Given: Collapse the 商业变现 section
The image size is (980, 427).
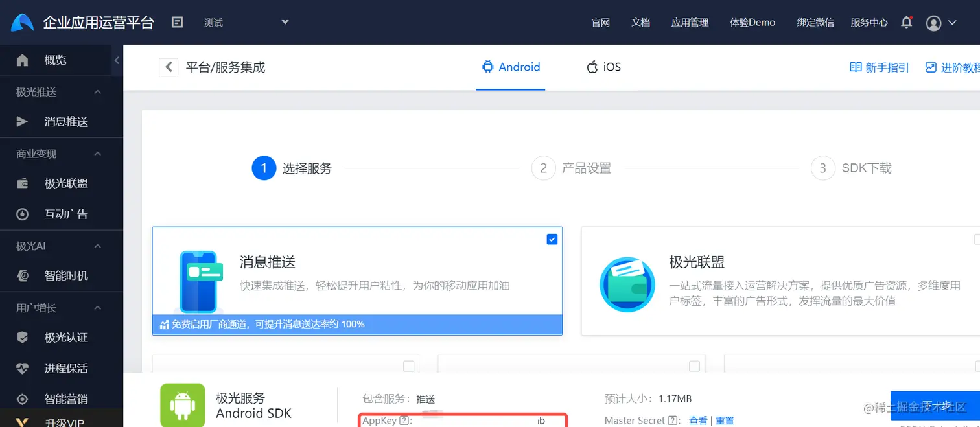Looking at the screenshot, I should coord(98,154).
